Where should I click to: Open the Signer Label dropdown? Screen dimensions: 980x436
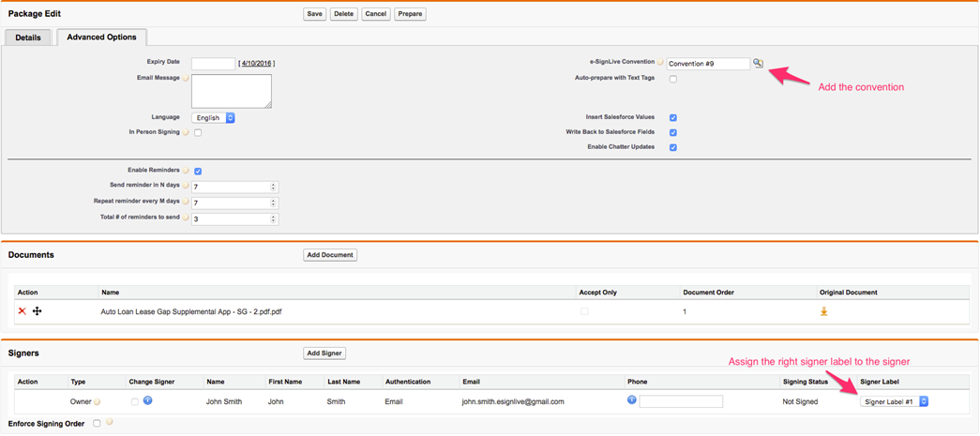[x=894, y=401]
